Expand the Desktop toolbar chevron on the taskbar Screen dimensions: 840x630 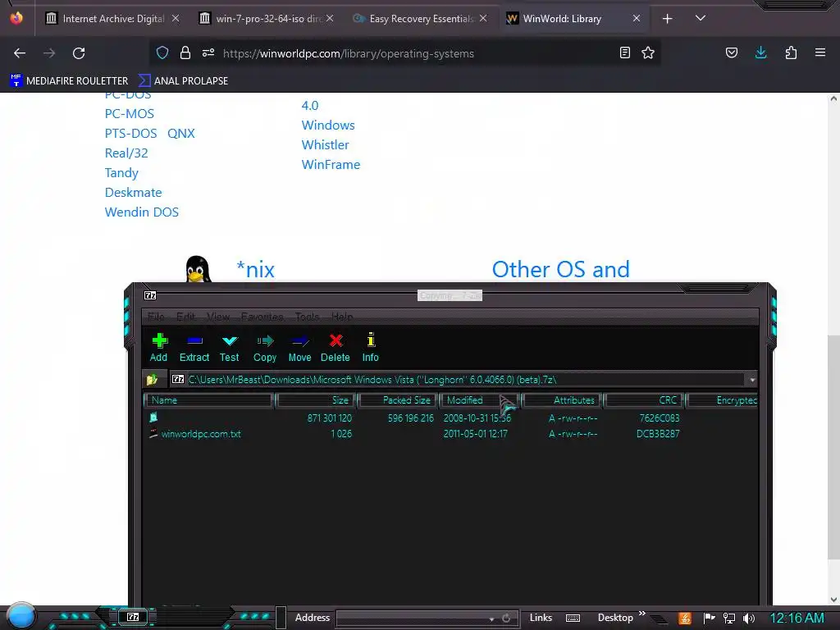tap(641, 614)
